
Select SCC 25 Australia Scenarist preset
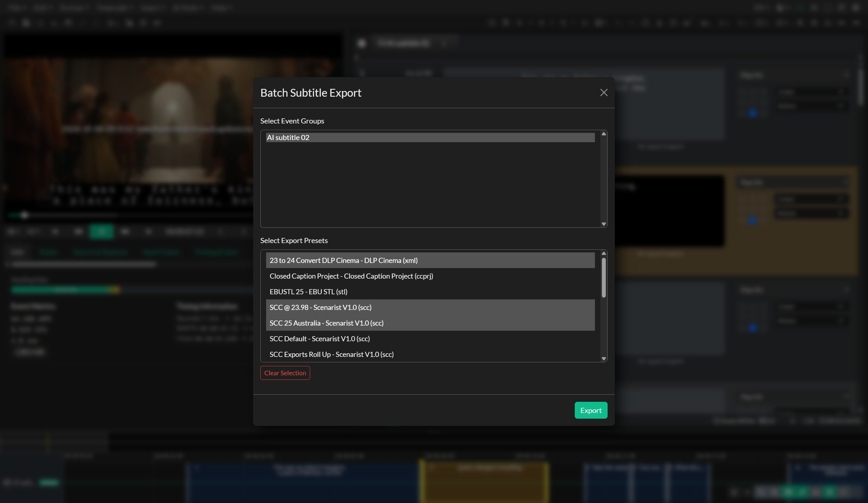tap(430, 323)
